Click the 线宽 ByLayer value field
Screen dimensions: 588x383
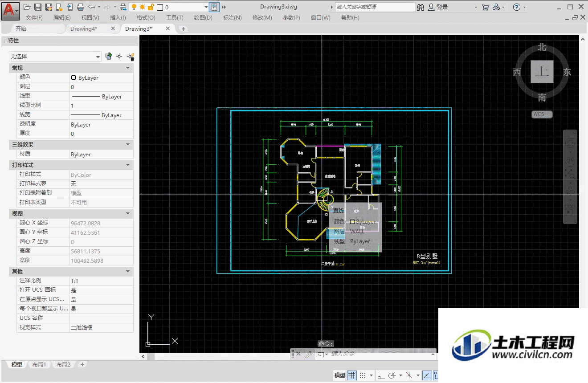click(102, 115)
